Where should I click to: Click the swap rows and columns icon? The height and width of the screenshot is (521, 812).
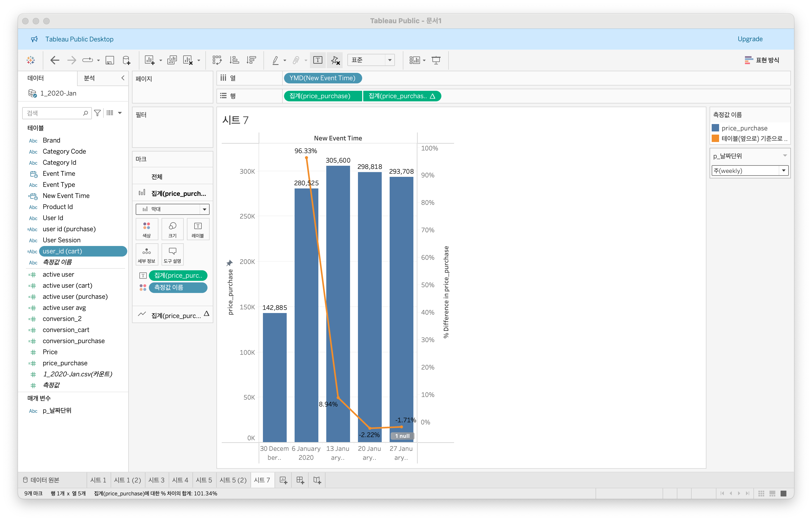coord(217,60)
